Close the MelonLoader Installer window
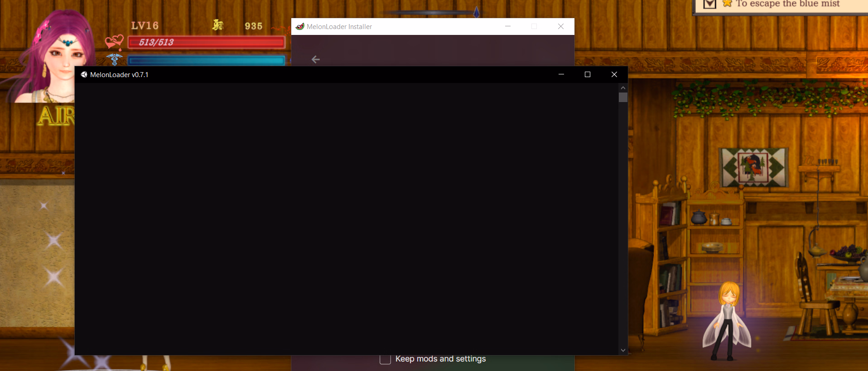Viewport: 868px width, 371px height. (561, 26)
